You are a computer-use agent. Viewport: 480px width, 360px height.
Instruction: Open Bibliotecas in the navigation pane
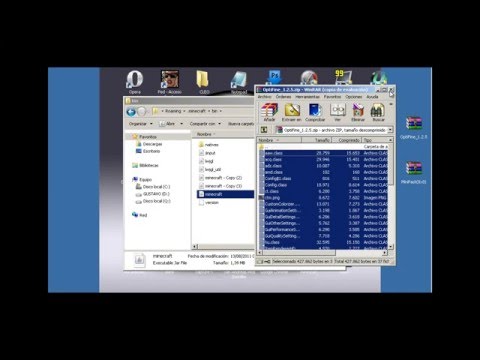coord(145,165)
